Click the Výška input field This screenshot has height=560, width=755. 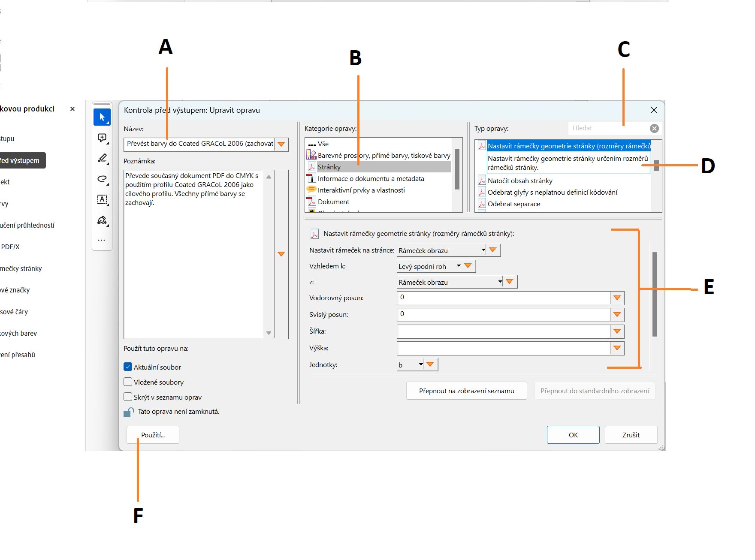(x=503, y=348)
